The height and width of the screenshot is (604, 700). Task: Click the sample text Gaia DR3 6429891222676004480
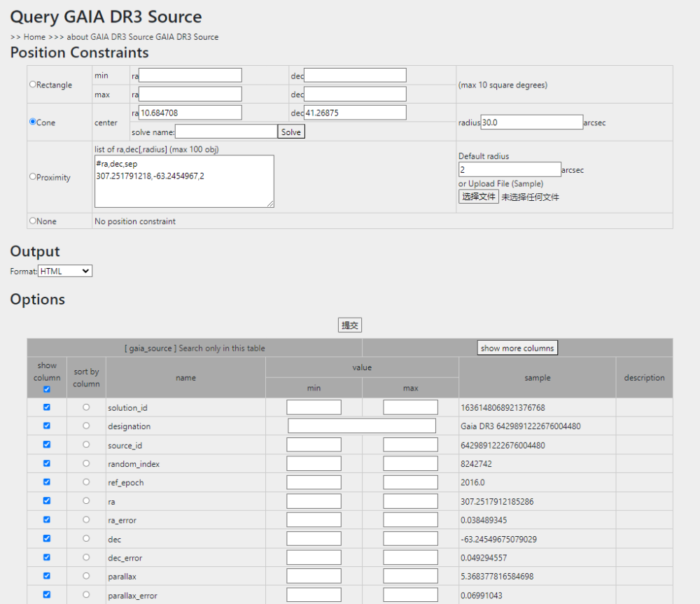point(521,426)
